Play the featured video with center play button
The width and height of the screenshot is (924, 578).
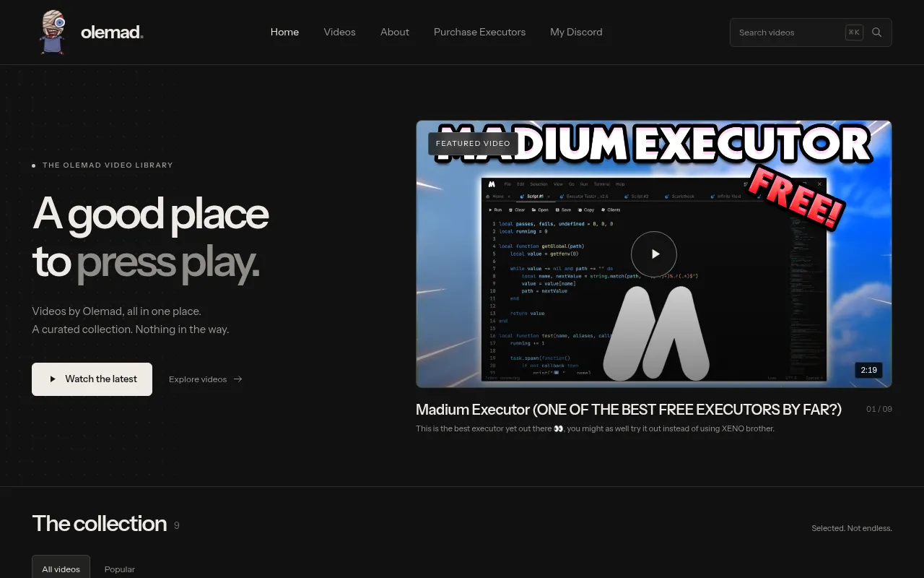point(654,254)
